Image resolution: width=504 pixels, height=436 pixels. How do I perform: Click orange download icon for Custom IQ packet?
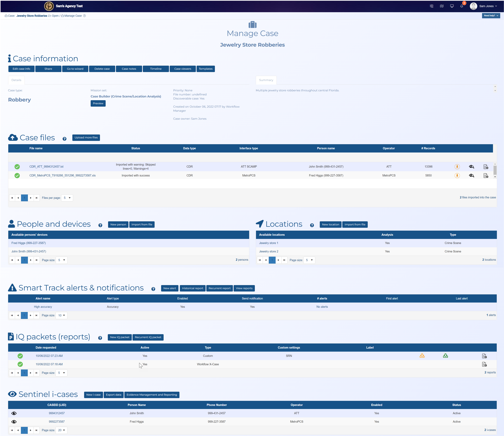click(422, 356)
